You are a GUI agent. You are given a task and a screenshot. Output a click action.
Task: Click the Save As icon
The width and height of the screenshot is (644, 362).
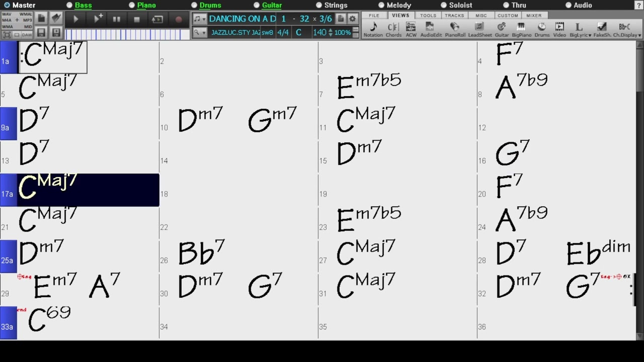(56, 33)
